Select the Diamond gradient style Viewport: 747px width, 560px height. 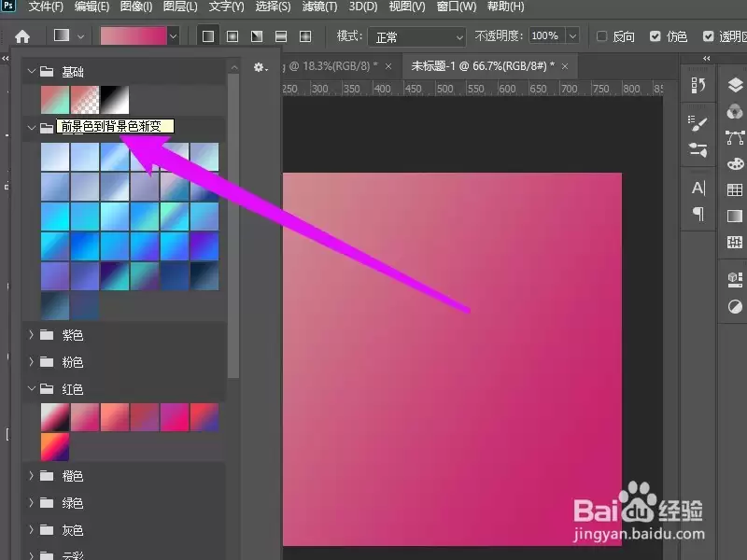[305, 36]
